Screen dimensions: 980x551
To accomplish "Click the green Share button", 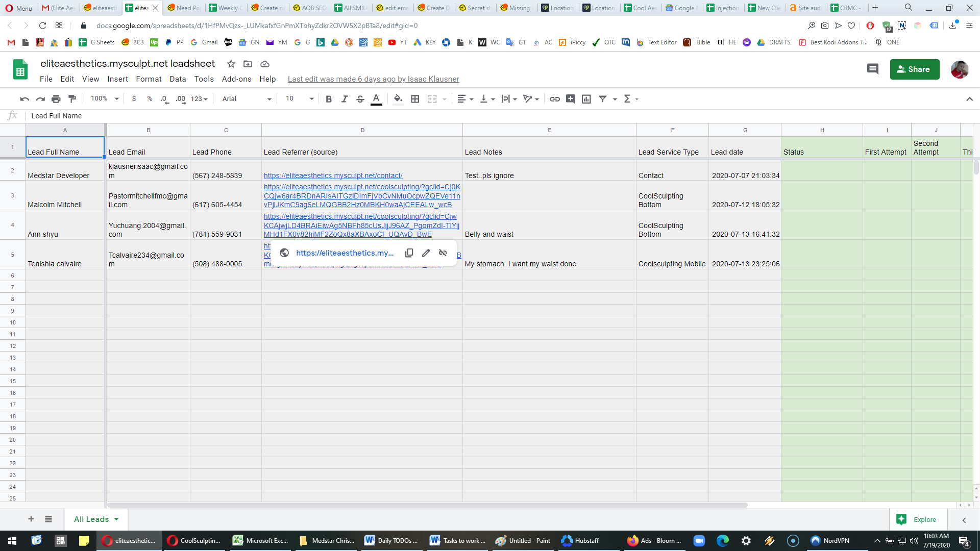I will [915, 69].
